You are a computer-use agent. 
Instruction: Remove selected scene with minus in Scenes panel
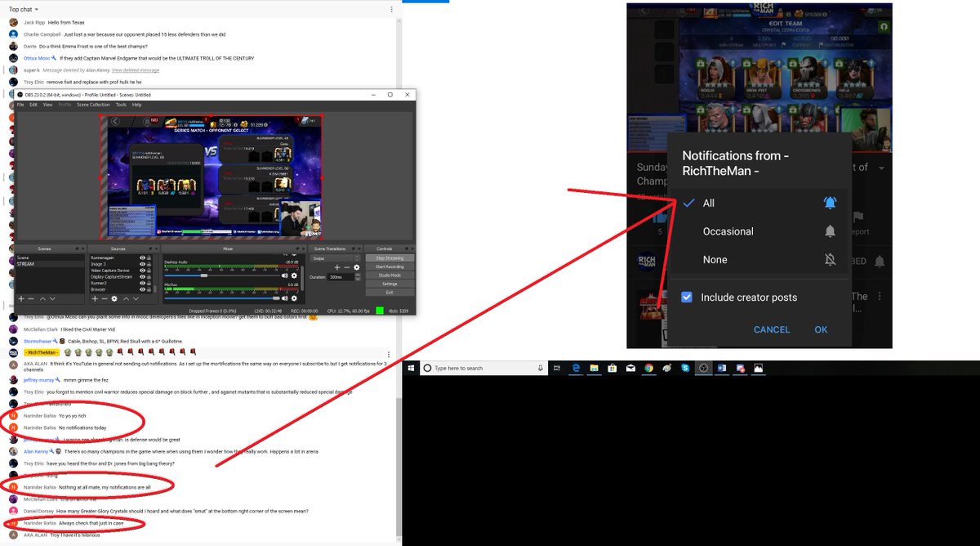pyautogui.click(x=31, y=298)
